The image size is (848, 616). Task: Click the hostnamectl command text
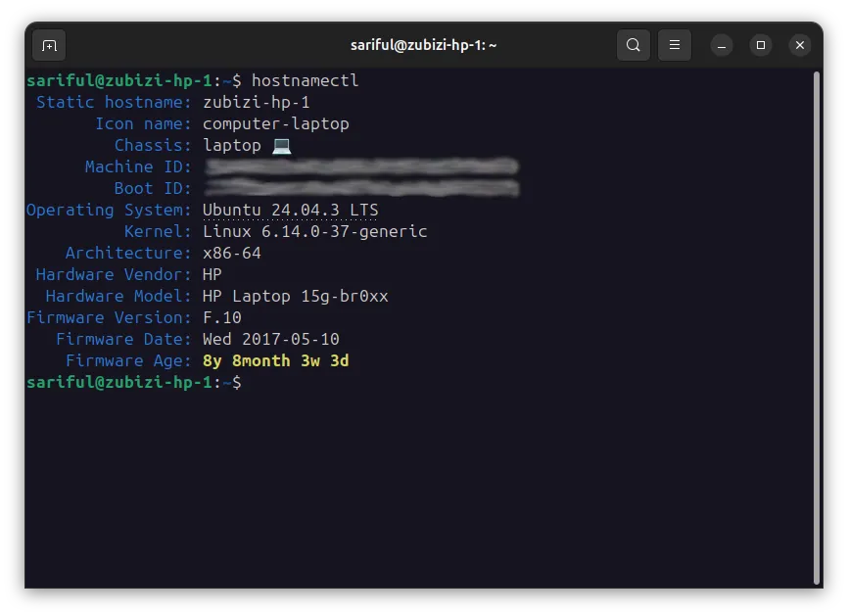306,80
